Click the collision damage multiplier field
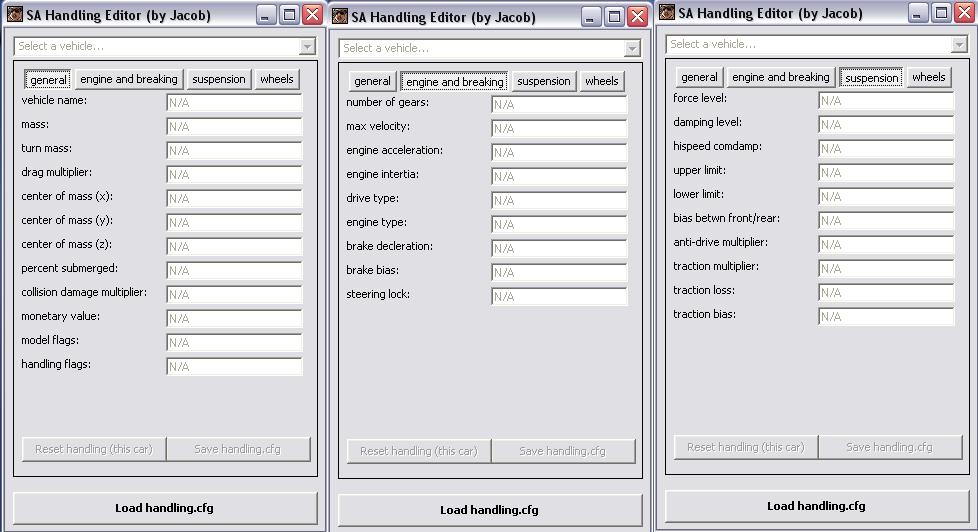Screen dimensions: 978x532 234,294
